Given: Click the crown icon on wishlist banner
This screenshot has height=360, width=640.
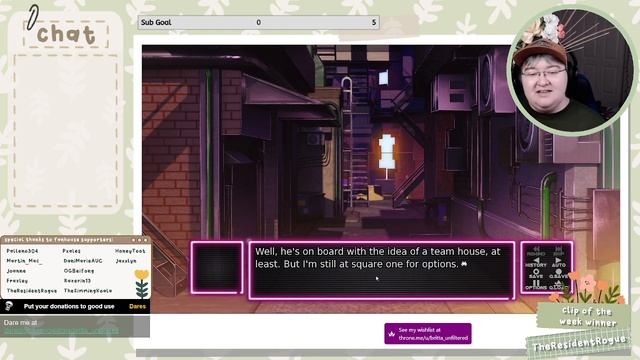Looking at the screenshot, I should point(392,334).
